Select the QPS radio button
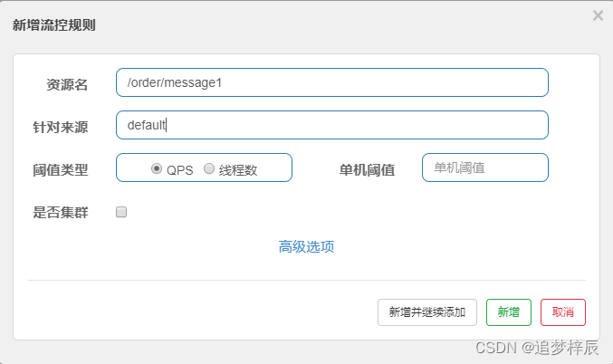The width and height of the screenshot is (613, 364). click(x=157, y=168)
